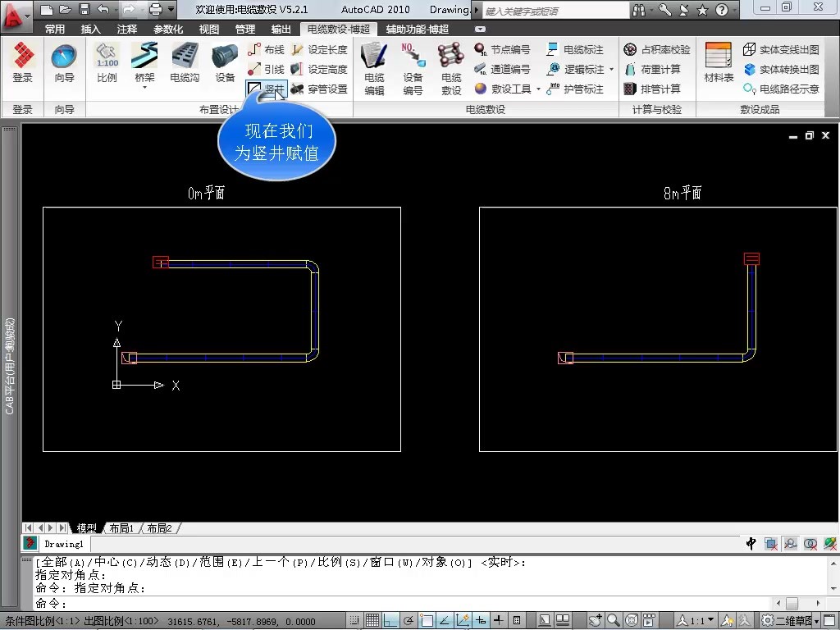Click the Save disk icon in quick access
The width and height of the screenshot is (840, 630).
[x=84, y=9]
